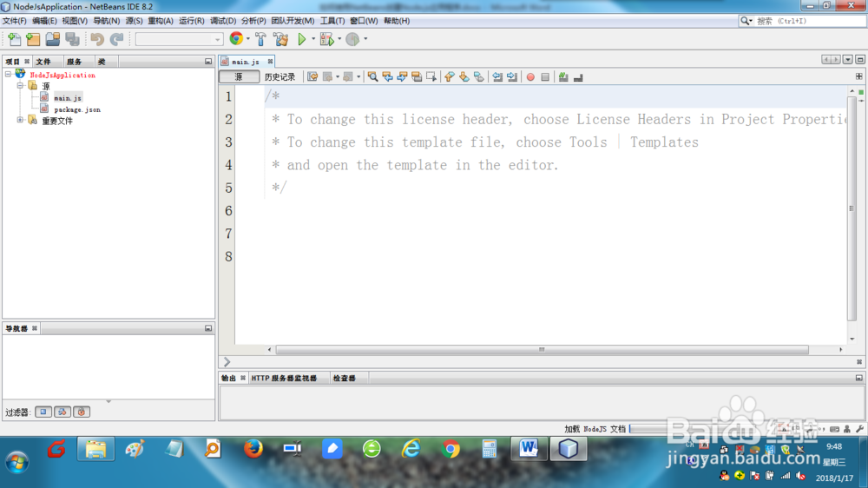Open dropdown beside Back navigation icon
Image resolution: width=868 pixels, height=488 pixels.
click(x=337, y=77)
